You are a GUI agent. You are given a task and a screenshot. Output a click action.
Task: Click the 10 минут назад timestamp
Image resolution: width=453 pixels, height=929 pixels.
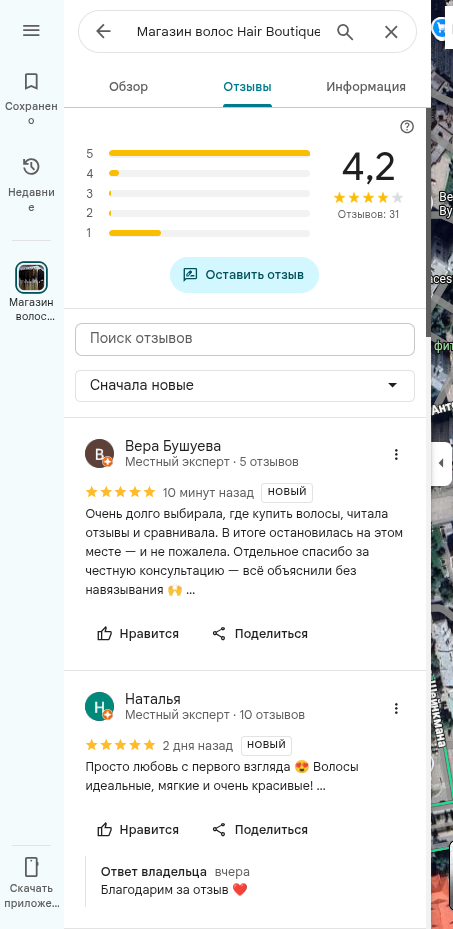coord(208,492)
